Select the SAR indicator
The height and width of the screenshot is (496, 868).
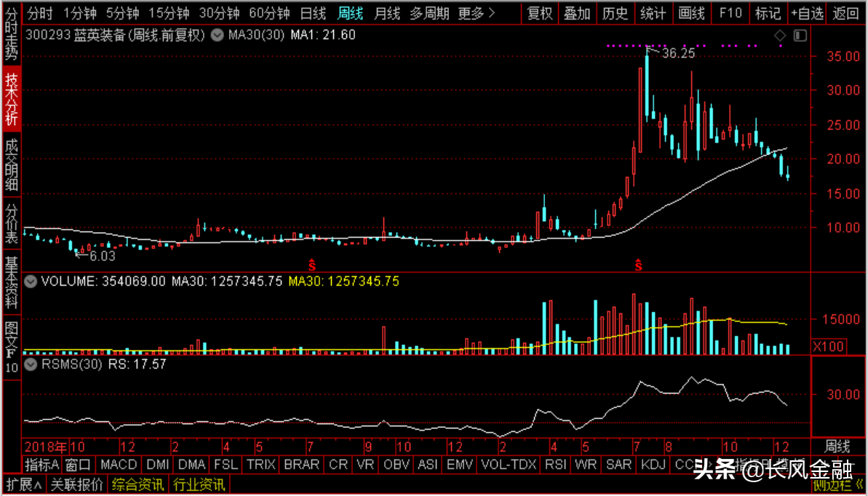[619, 464]
